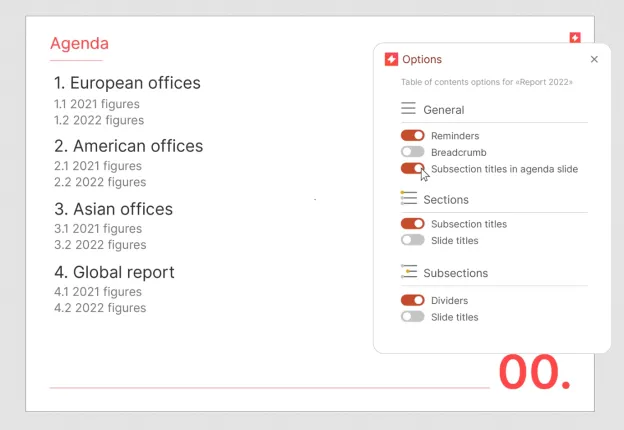This screenshot has width=624, height=430.
Task: Select the '2. American offices' heading
Action: [x=129, y=146]
